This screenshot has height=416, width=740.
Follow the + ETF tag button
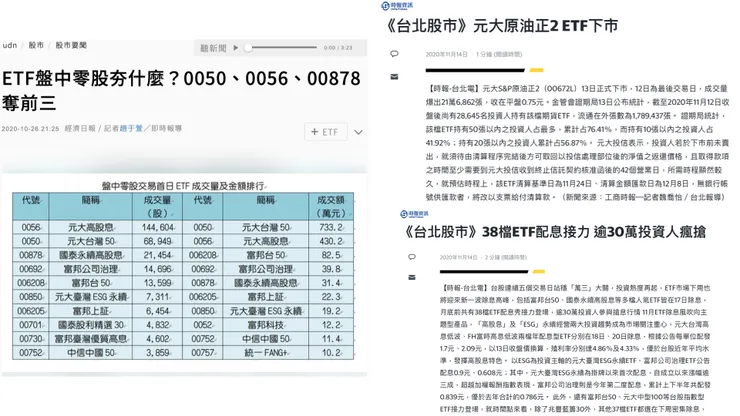click(x=326, y=132)
